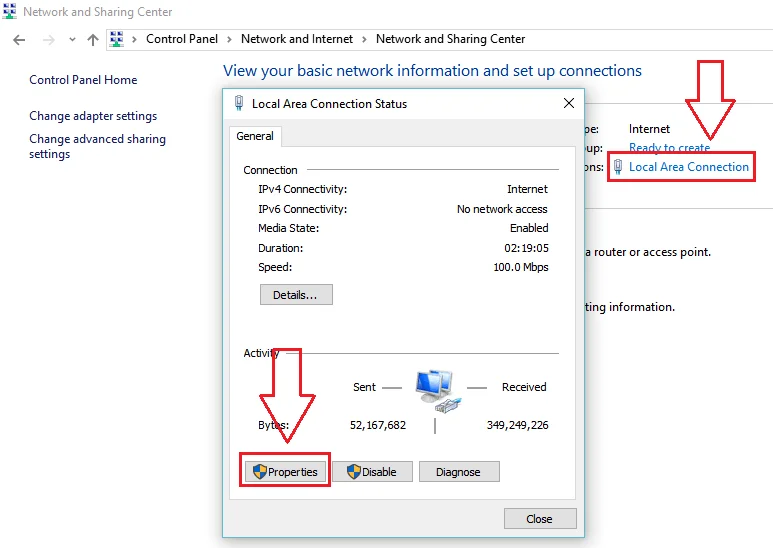Go up one level with the Up arrow
Viewport: 773px width, 548px height.
coord(93,39)
